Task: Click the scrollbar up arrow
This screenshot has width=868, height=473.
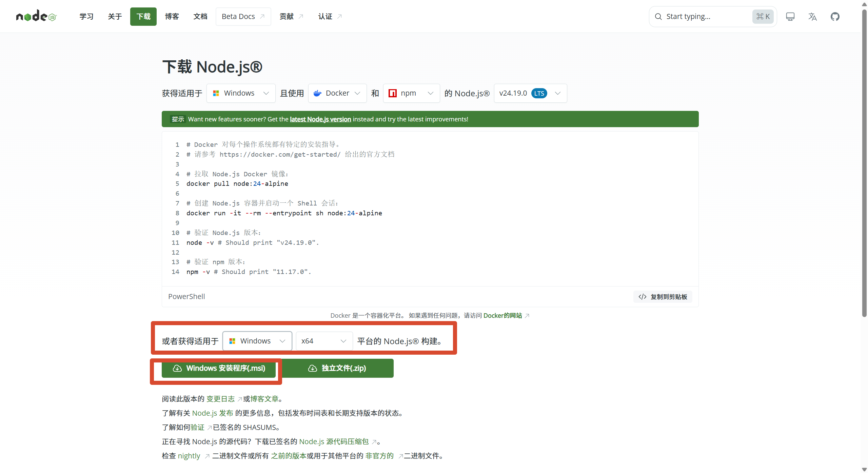Action: [864, 4]
